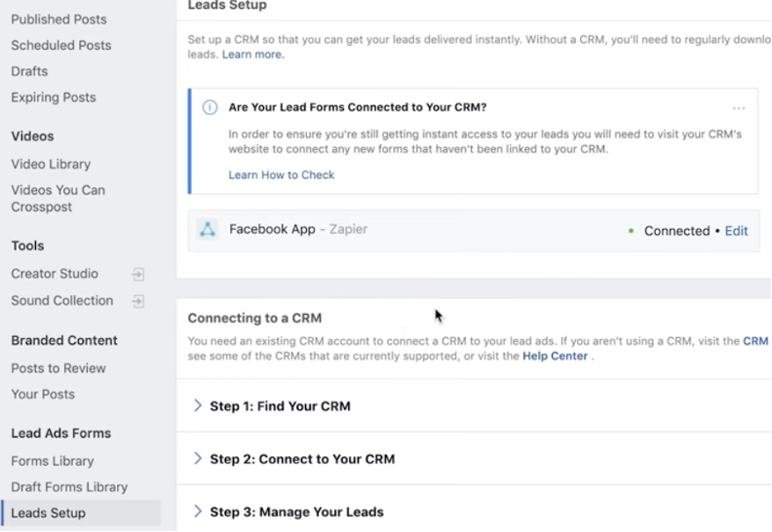Click the info icon in CRM notice
This screenshot has height=532, width=772.
point(210,107)
